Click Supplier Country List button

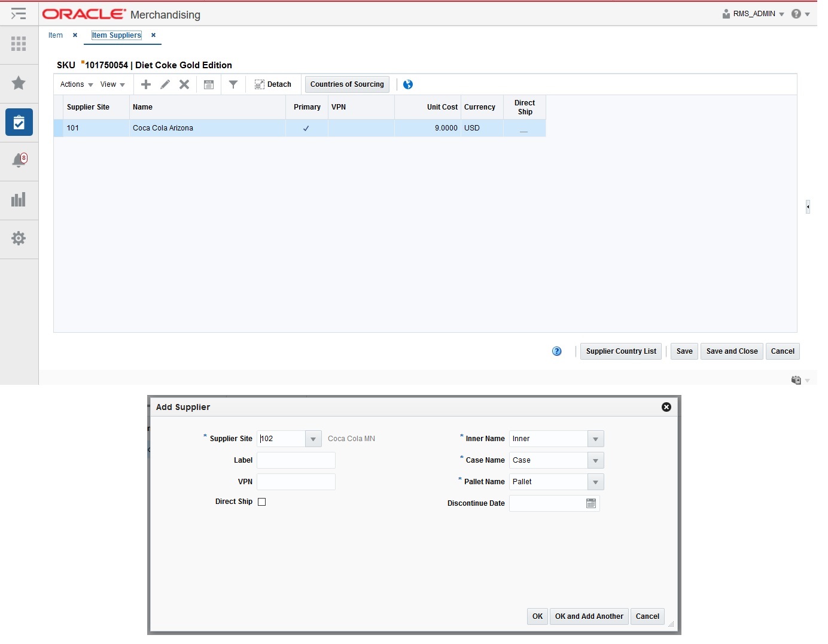coord(621,351)
